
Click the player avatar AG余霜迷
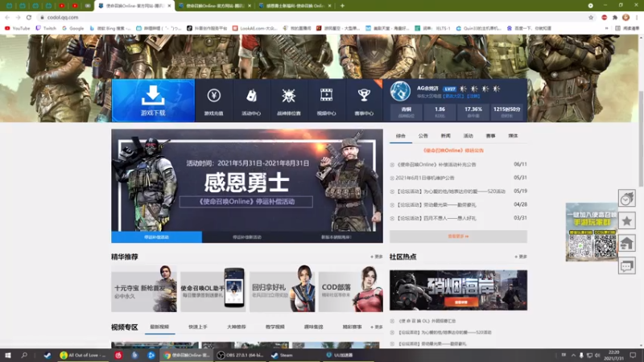tap(400, 91)
